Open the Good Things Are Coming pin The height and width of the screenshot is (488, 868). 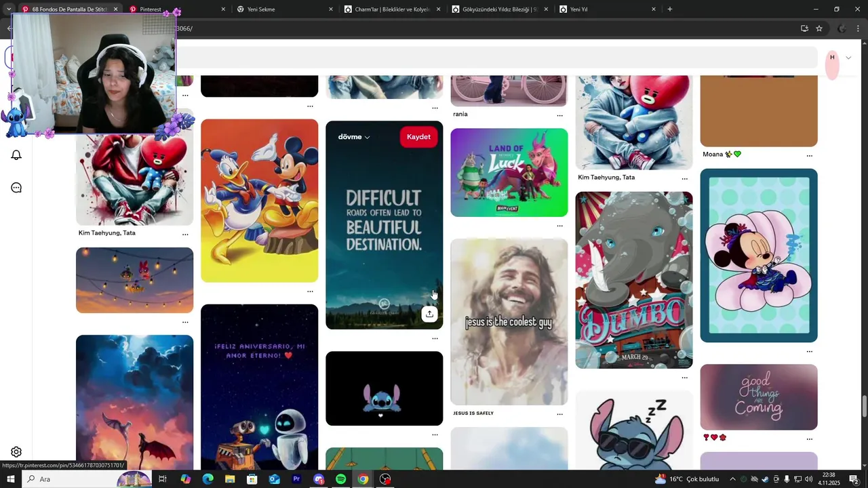pos(759,397)
